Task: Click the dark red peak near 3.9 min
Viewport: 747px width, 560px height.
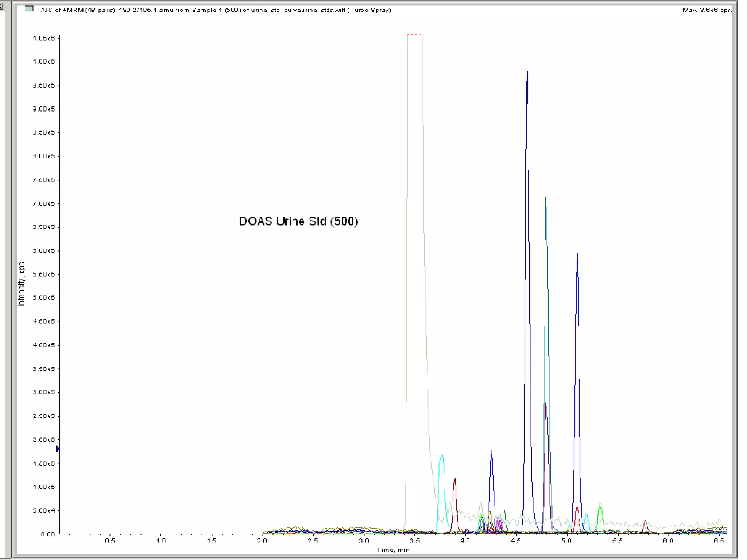Action: (x=454, y=479)
